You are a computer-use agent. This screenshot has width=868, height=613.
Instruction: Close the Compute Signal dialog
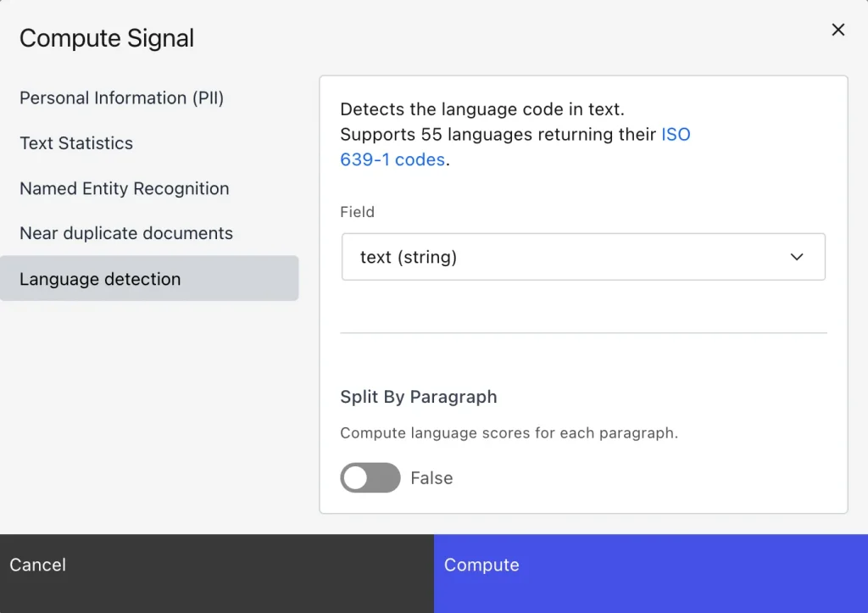[x=838, y=30]
